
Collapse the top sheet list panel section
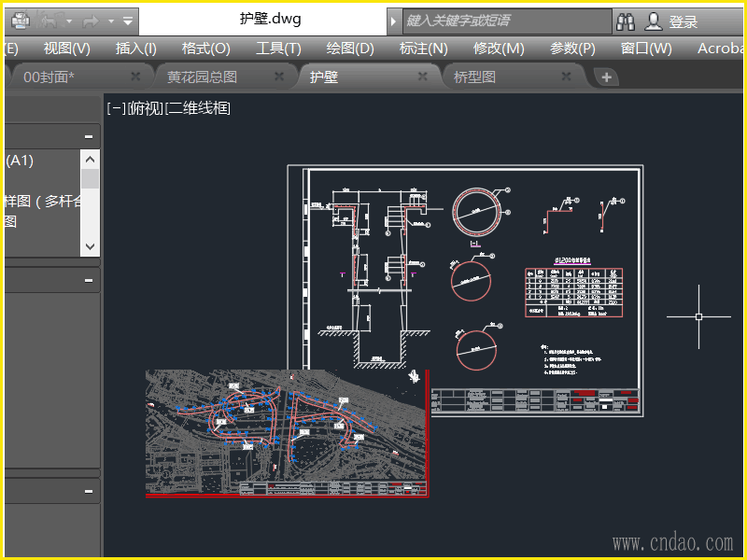pyautogui.click(x=89, y=136)
